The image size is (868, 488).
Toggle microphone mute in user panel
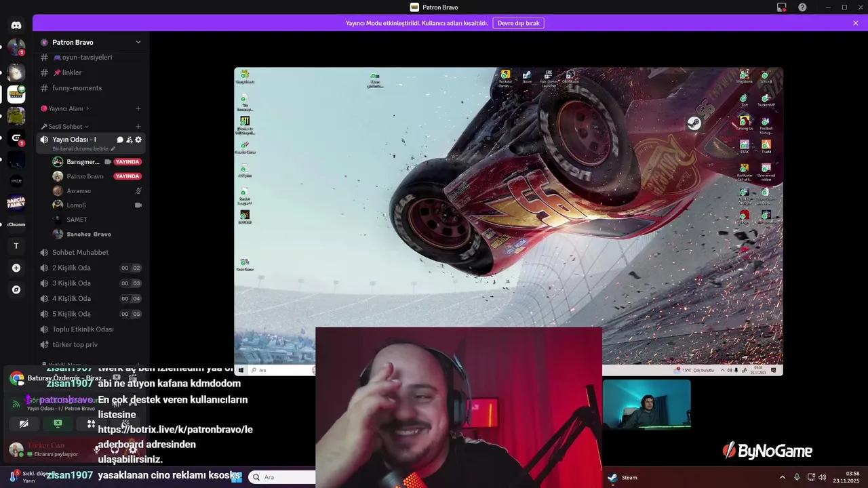pyautogui.click(x=97, y=449)
